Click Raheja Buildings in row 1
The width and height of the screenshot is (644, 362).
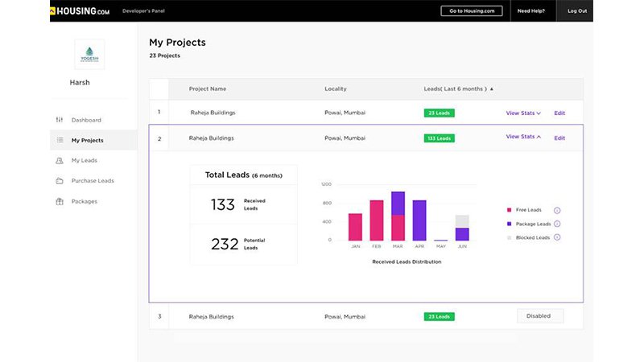(213, 113)
